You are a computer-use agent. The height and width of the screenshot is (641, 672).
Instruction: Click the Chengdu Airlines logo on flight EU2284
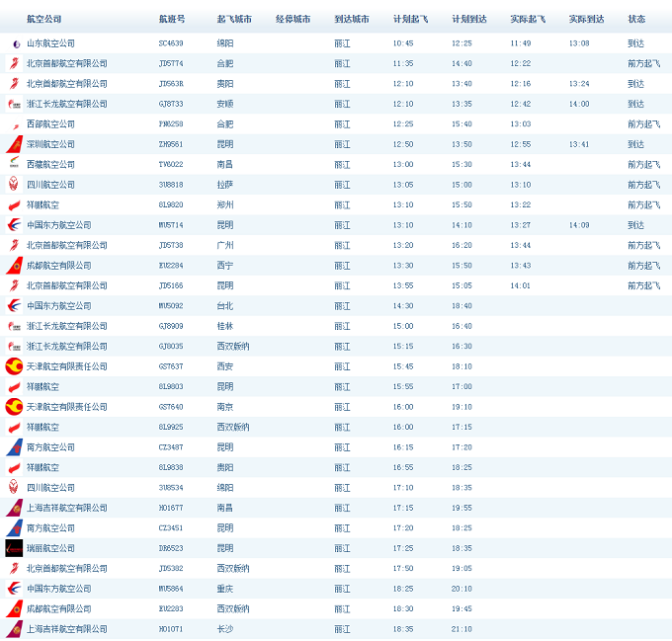coord(15,266)
